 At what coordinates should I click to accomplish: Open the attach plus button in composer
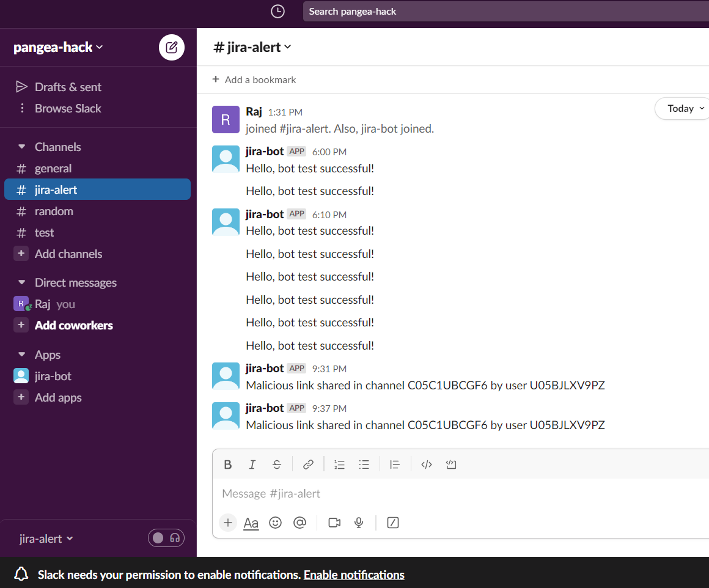[228, 523]
